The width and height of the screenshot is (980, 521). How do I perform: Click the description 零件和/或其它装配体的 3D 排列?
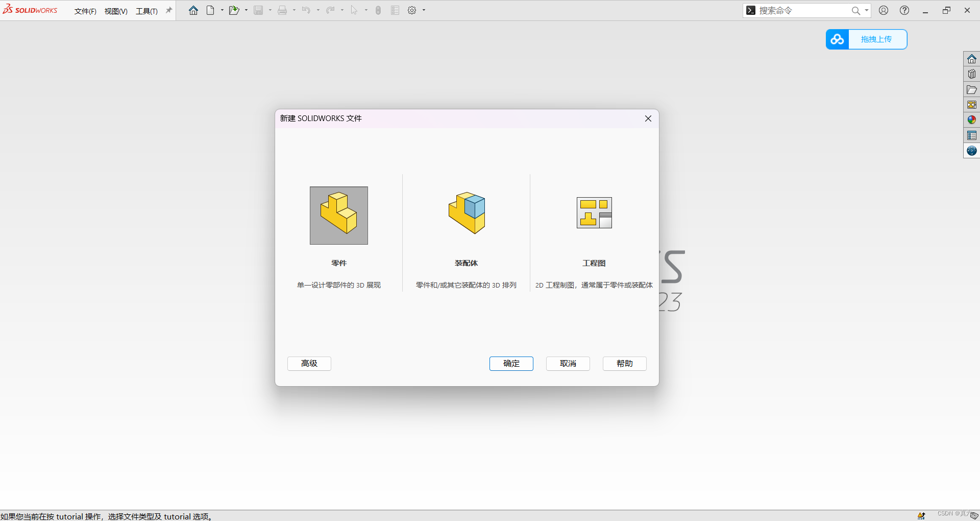pos(467,285)
